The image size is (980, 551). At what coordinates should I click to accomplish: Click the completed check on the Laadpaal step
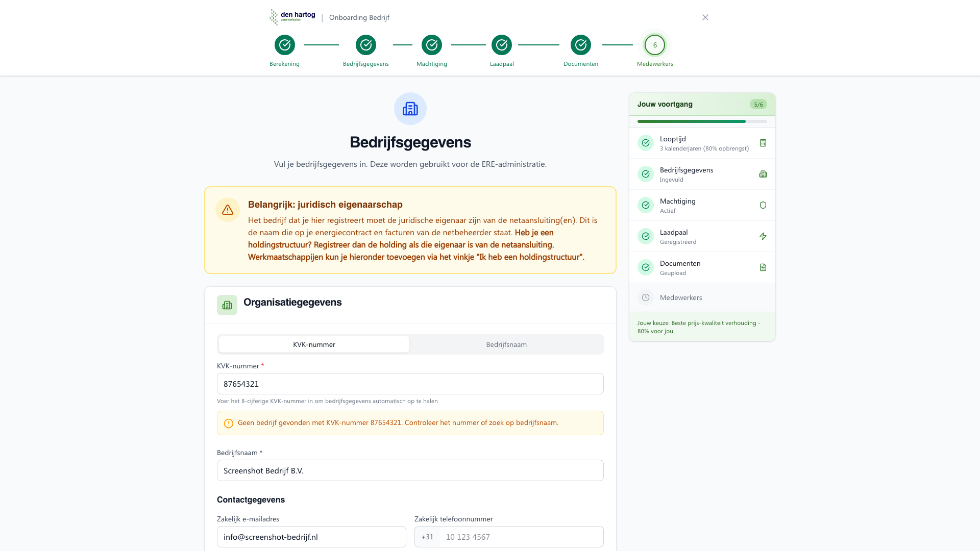point(502,45)
